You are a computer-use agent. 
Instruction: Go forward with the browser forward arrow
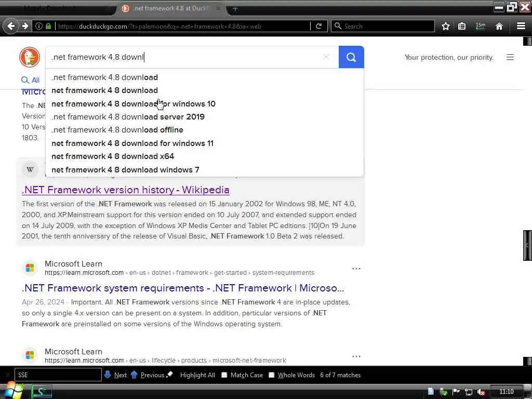[25, 26]
